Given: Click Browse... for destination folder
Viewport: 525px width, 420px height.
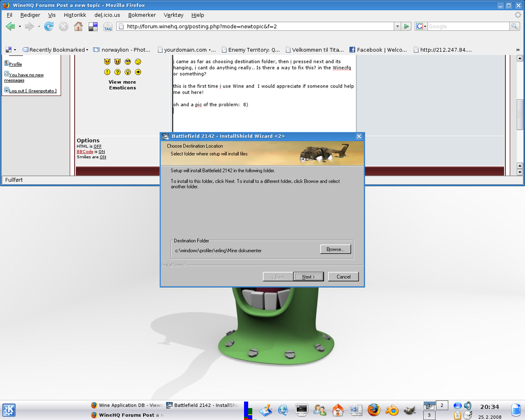Looking at the screenshot, I should 335,249.
